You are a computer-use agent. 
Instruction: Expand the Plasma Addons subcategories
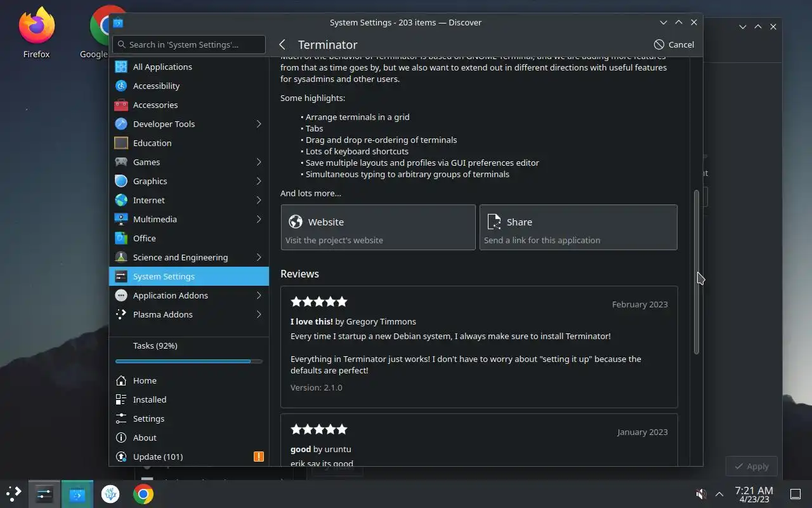click(x=259, y=314)
